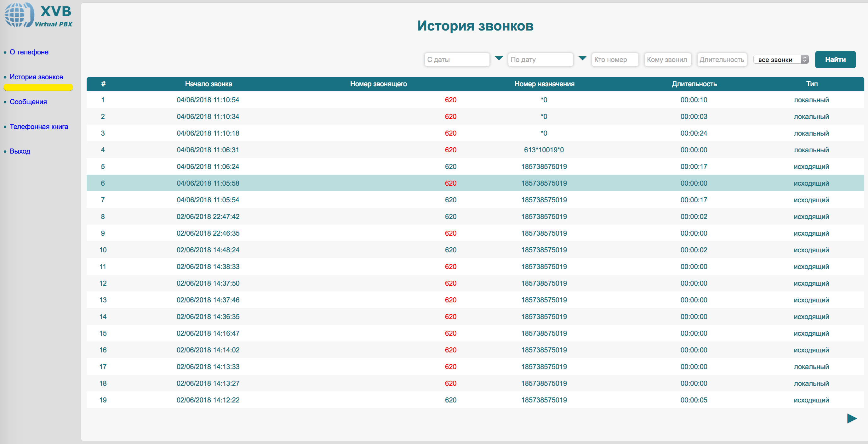Go to next page with arrow

(x=852, y=419)
